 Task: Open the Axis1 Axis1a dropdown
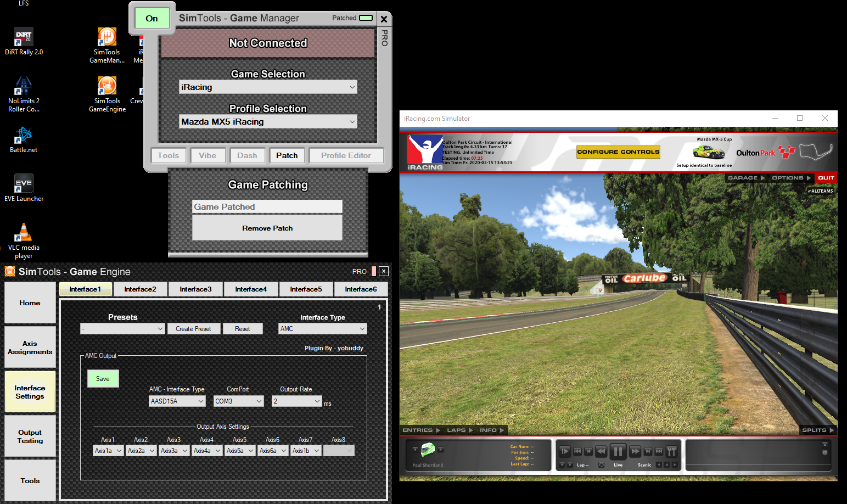pos(108,451)
